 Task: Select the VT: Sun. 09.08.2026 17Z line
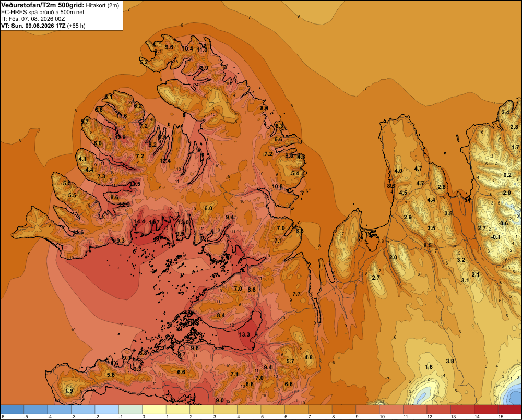tap(33, 26)
